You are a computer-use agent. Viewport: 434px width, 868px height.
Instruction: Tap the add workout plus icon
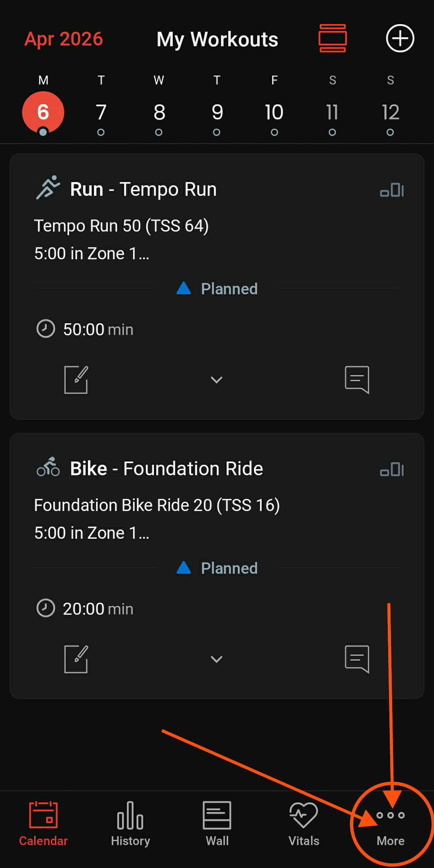pyautogui.click(x=400, y=39)
